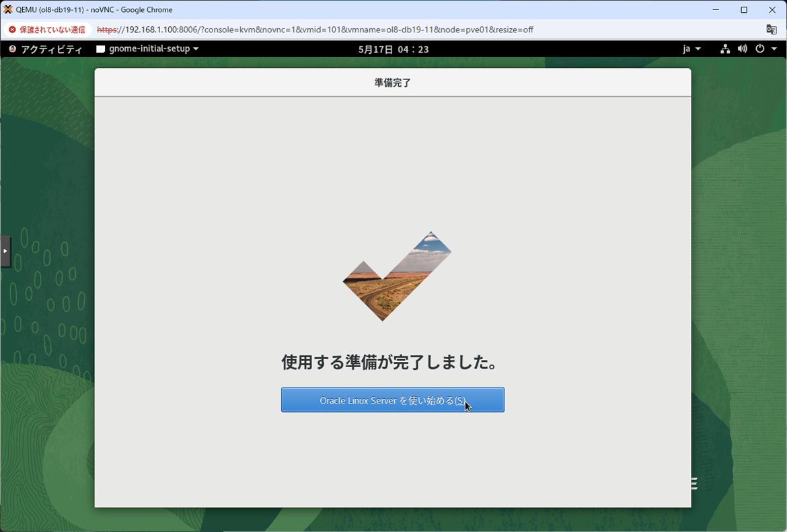Close the Chrome noVNC window
The image size is (787, 532).
(x=772, y=9)
